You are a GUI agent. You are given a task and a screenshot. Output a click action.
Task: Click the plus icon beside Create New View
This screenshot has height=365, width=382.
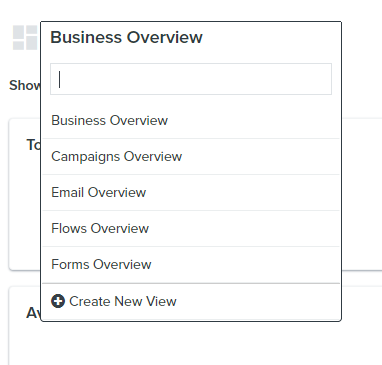coord(58,301)
